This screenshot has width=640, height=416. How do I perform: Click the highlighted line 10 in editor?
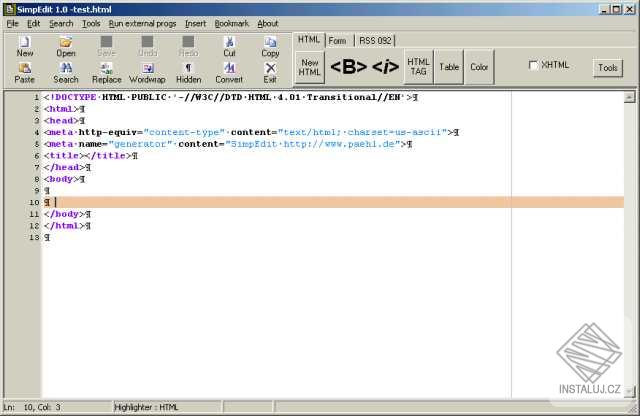[x=333, y=202]
